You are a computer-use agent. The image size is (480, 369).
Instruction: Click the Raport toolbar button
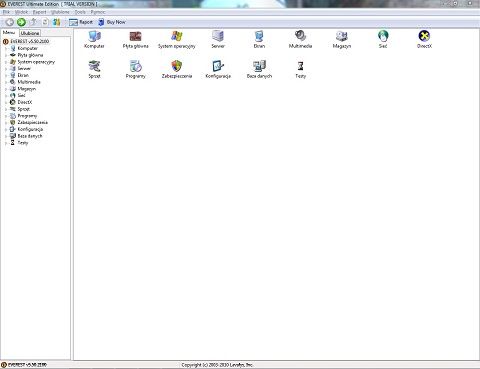[81, 22]
